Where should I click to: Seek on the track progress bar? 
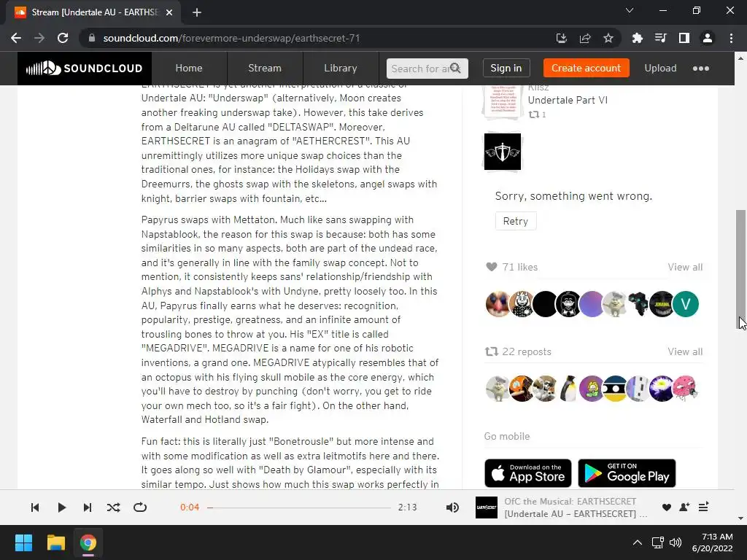[298, 507]
